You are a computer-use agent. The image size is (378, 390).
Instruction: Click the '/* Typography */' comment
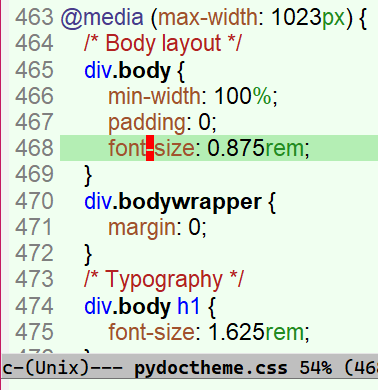164,279
